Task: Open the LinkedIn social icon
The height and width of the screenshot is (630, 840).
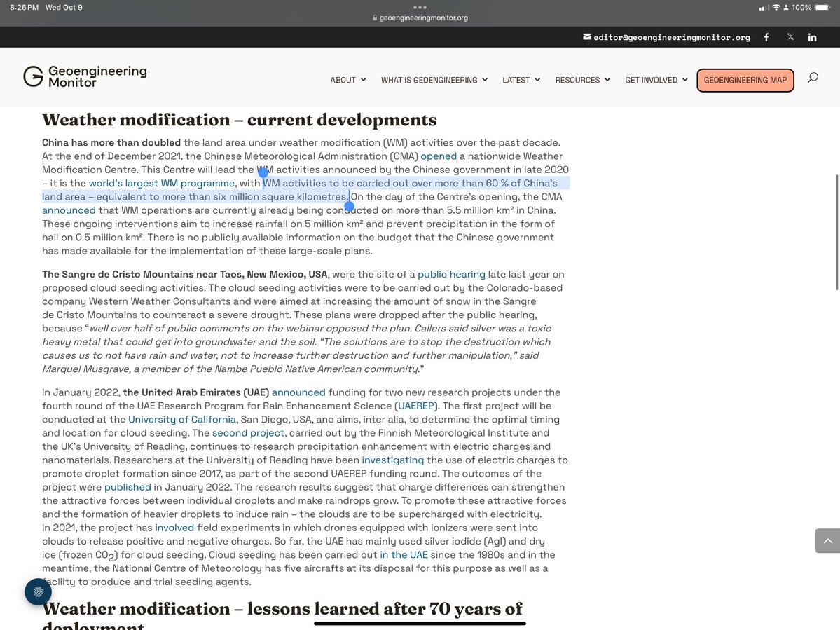Action: pos(812,37)
